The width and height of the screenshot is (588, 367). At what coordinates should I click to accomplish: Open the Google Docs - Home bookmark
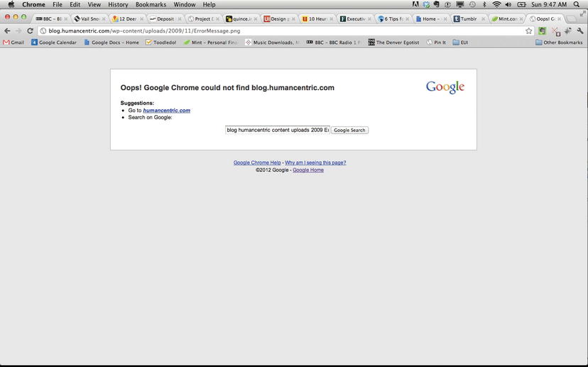tap(111, 43)
